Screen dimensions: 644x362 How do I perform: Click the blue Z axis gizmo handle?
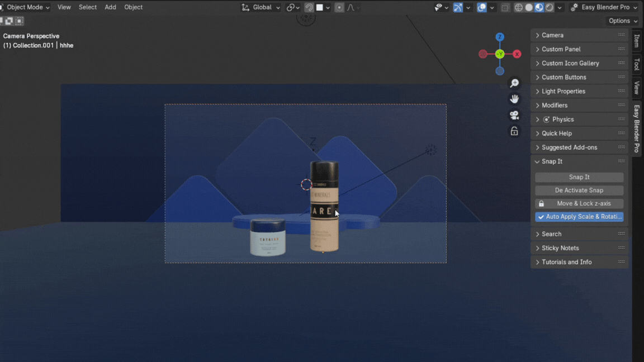pos(500,37)
